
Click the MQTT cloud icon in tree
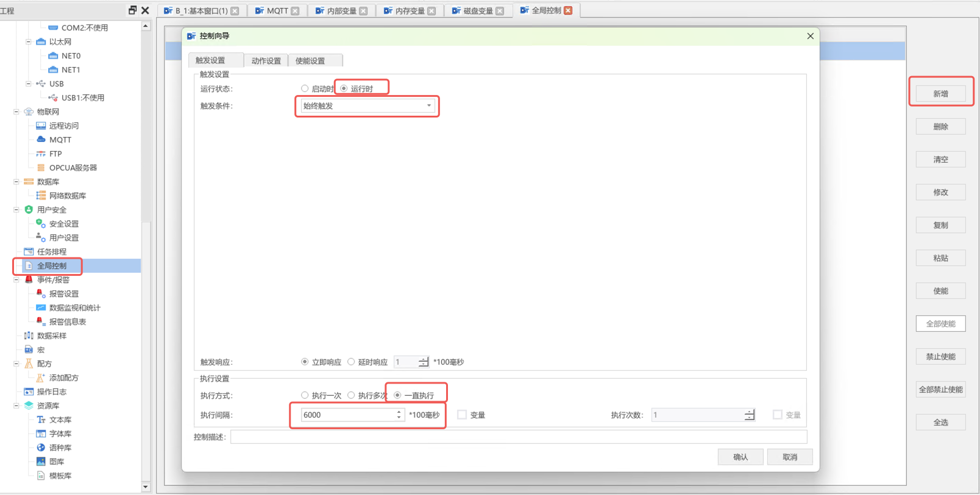pyautogui.click(x=41, y=139)
